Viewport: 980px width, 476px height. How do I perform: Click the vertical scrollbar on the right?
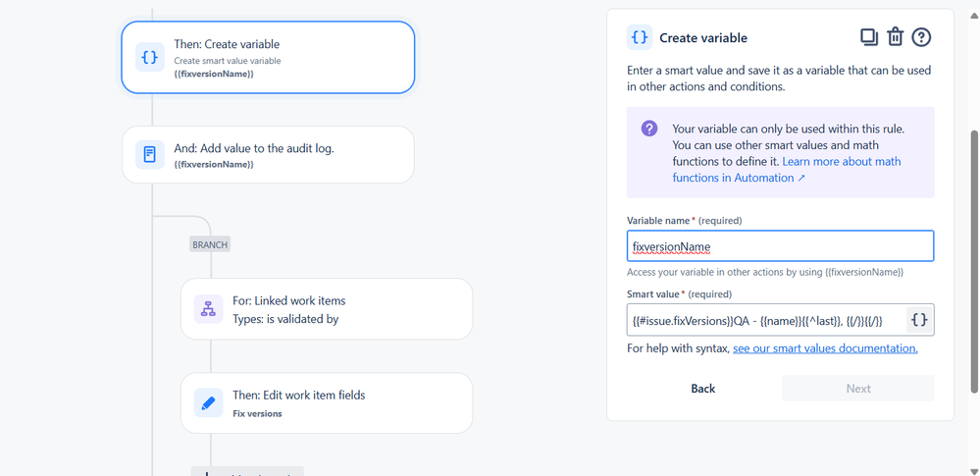pyautogui.click(x=974, y=262)
